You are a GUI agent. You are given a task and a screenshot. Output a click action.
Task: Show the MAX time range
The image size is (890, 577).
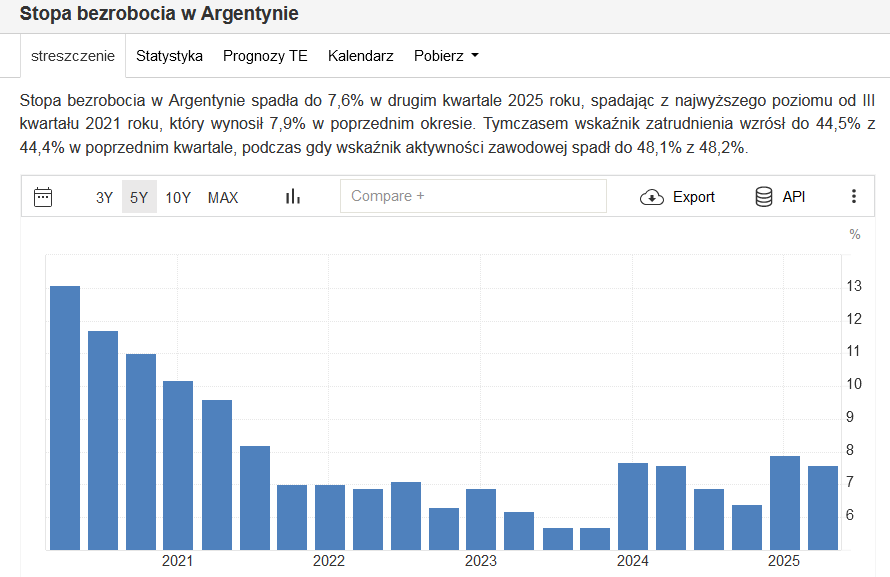click(223, 197)
